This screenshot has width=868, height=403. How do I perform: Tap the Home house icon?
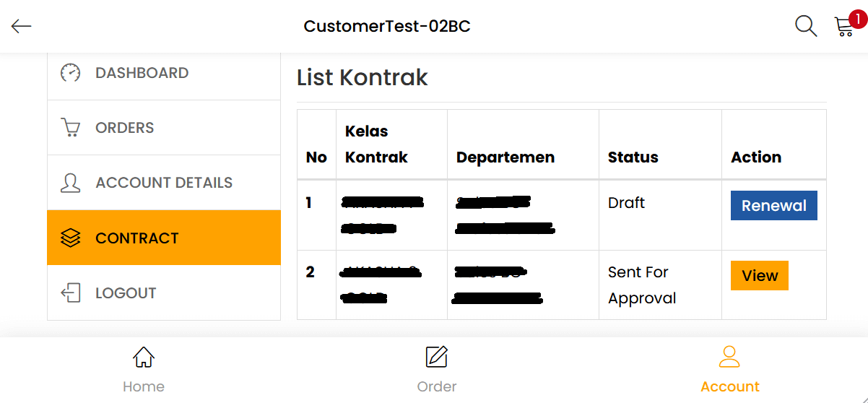pos(144,357)
